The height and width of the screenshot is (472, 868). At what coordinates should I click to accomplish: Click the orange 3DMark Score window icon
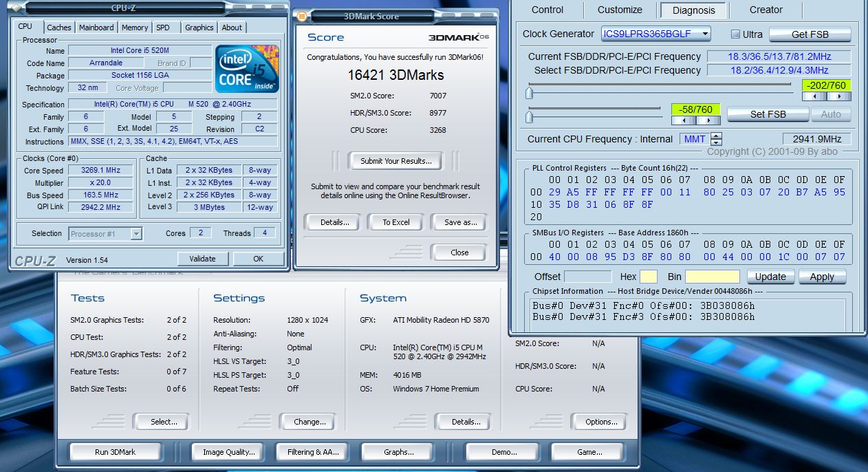pyautogui.click(x=302, y=16)
